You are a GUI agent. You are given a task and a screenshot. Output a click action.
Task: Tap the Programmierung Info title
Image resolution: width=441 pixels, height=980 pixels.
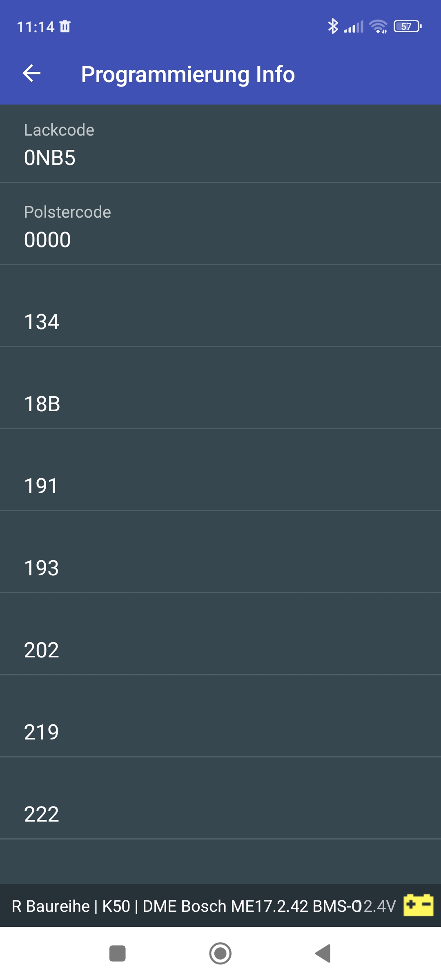pos(188,74)
